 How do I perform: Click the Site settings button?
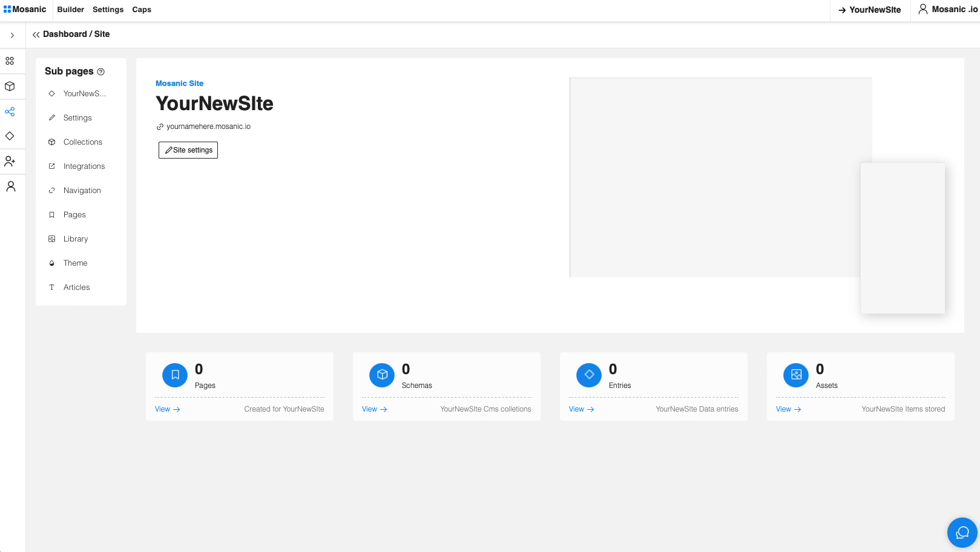point(188,150)
